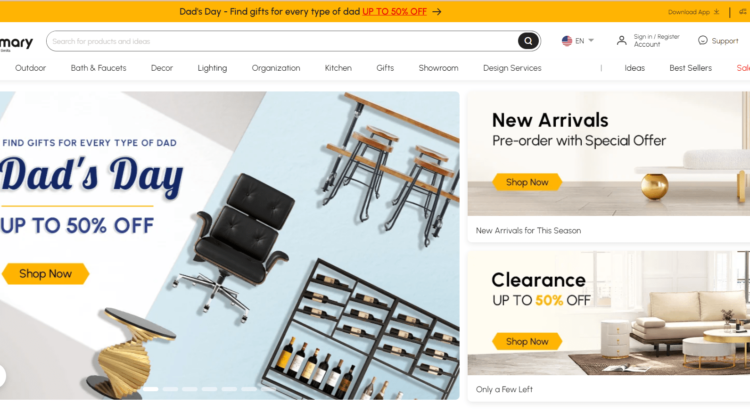Click the arrow after the Dad's Day banner text

point(437,11)
